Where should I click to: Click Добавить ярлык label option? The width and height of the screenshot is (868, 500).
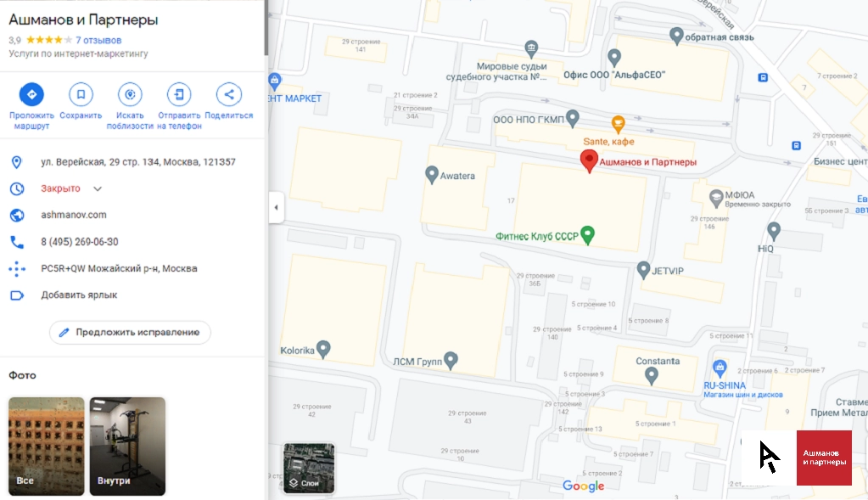pos(79,295)
